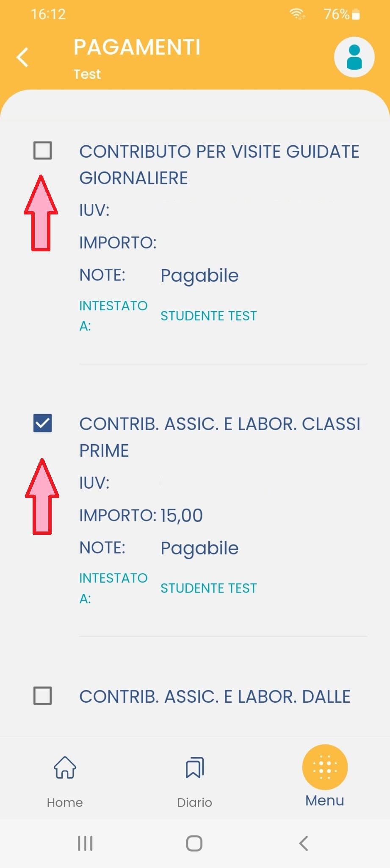390x868 pixels.
Task: Open Contrib. Assic. e Labor. Classi Prime title
Action: point(219,437)
